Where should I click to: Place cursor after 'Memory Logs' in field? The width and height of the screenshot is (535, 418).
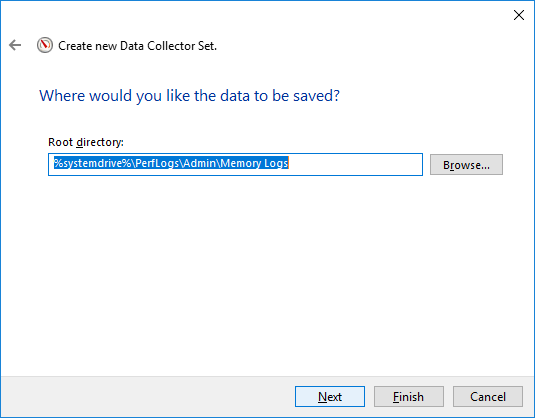pyautogui.click(x=289, y=163)
